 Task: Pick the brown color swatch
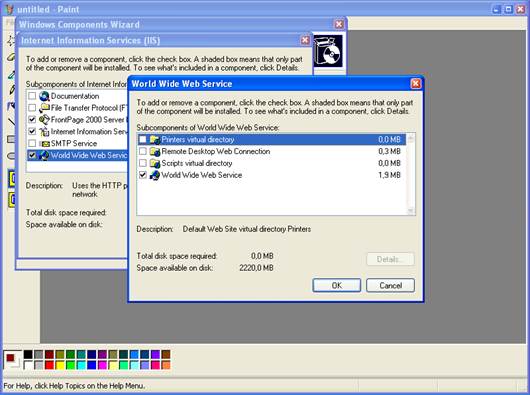point(166,354)
